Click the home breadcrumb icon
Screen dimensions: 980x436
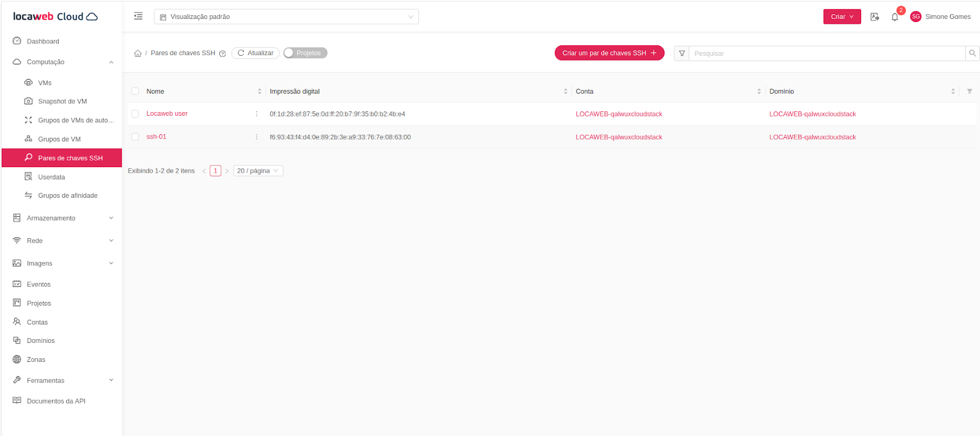[x=138, y=53]
